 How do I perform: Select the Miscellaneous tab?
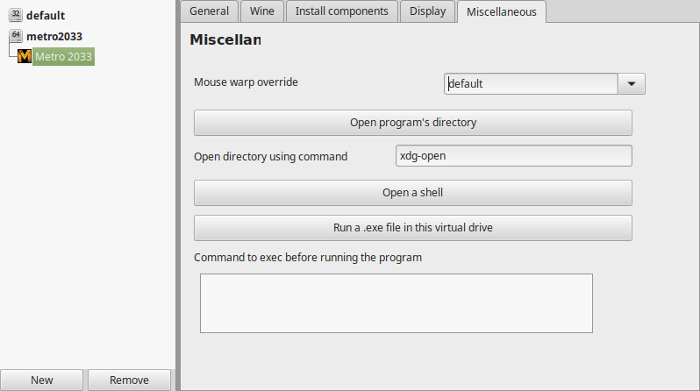(501, 12)
